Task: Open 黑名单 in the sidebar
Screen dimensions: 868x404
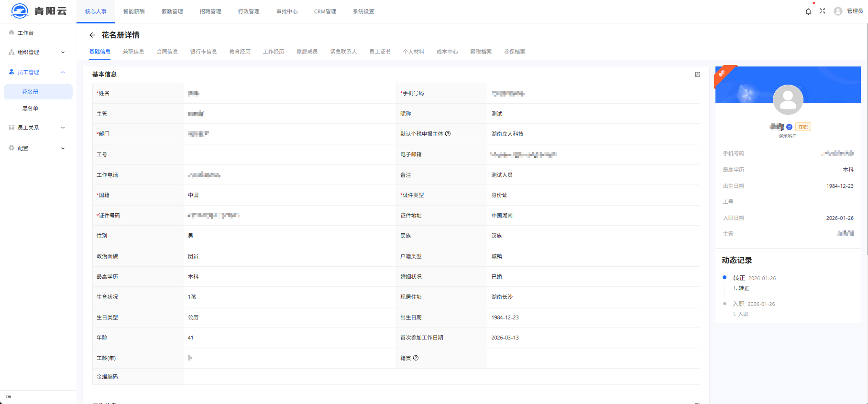Action: click(30, 109)
